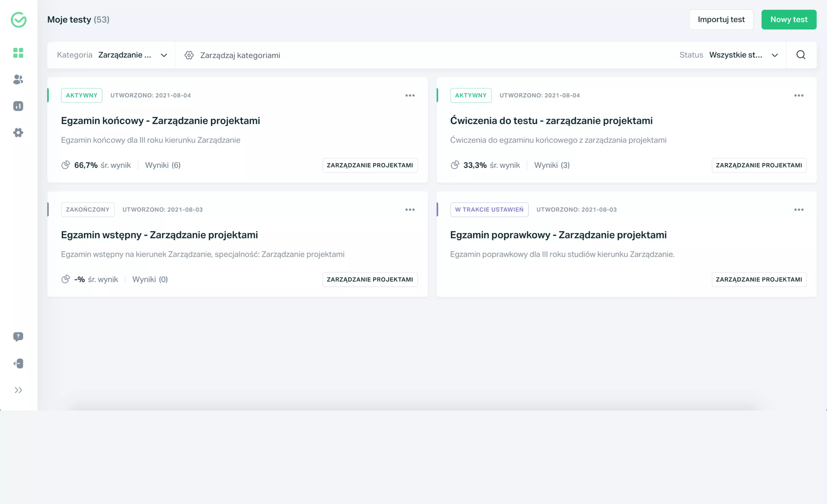This screenshot has height=504, width=827.
Task: Open the settings gear in sidebar
Action: coord(18,132)
